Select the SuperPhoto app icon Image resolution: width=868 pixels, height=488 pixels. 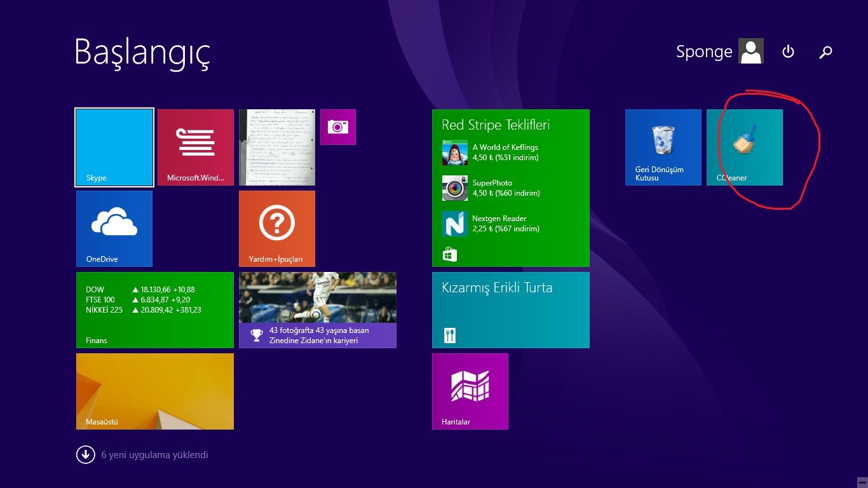(455, 188)
